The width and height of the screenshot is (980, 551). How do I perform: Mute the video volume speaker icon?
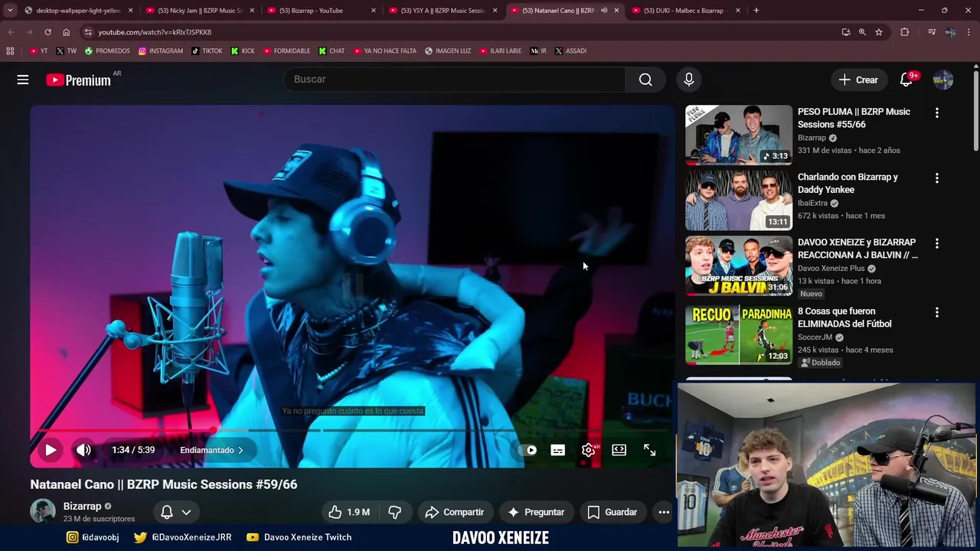click(83, 450)
